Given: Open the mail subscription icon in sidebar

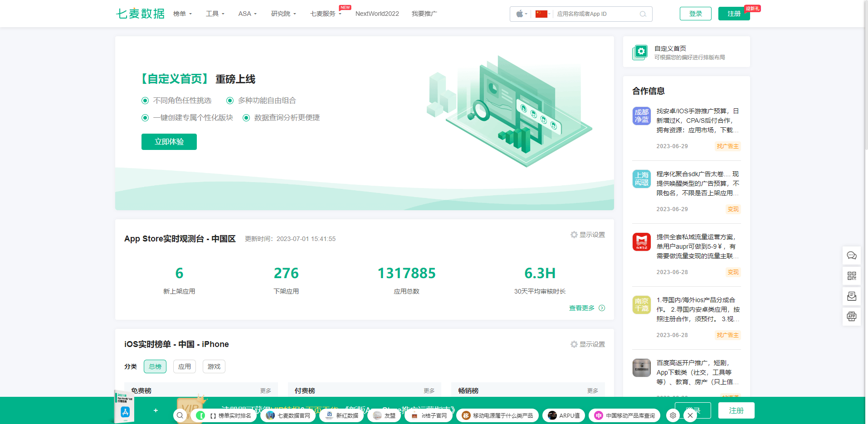Looking at the screenshot, I should coord(852,296).
